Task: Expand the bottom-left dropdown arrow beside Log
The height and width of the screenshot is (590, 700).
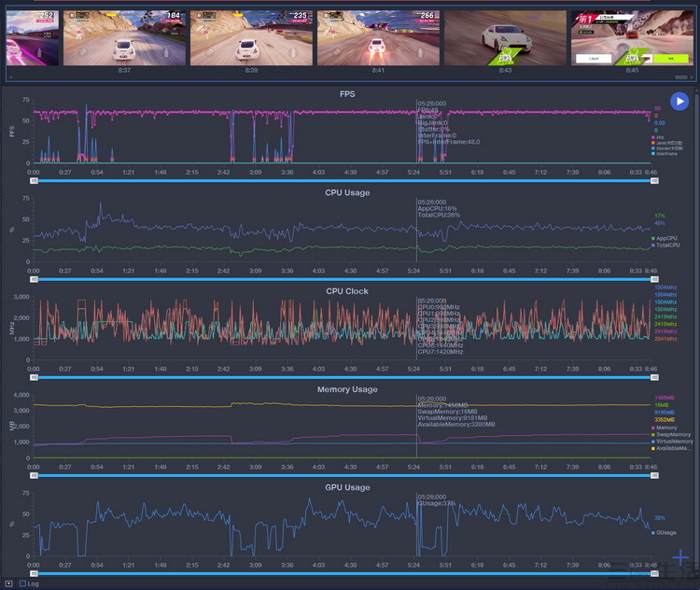Action: pyautogui.click(x=8, y=583)
